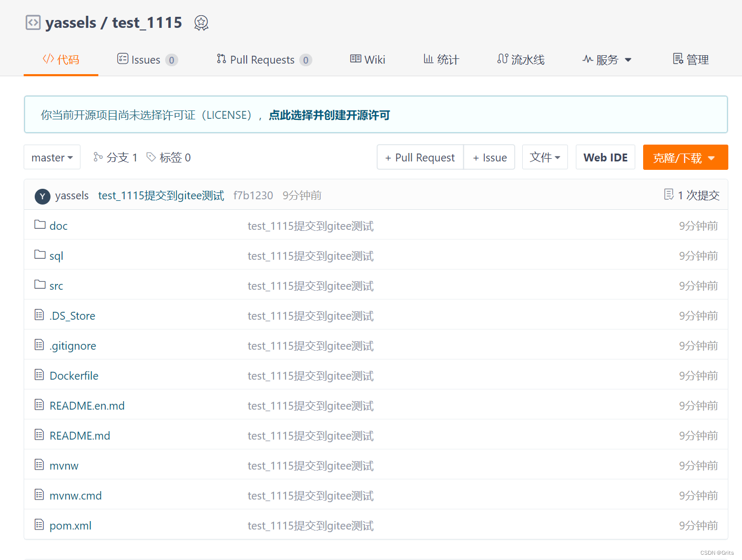742x560 pixels.
Task: Click the tag icon beside 标签 0
Action: coord(151,157)
